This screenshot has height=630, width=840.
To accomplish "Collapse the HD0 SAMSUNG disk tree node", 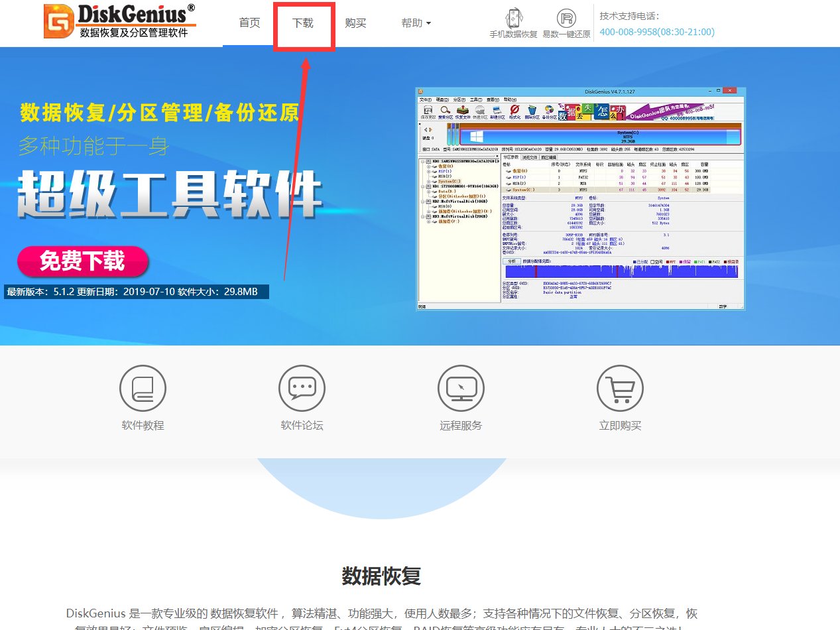I will click(x=421, y=161).
